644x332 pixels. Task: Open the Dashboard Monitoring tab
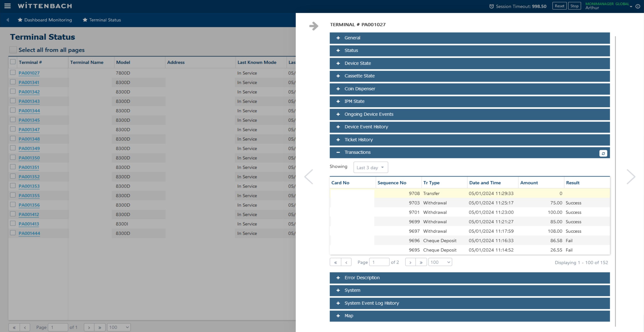(x=45, y=20)
